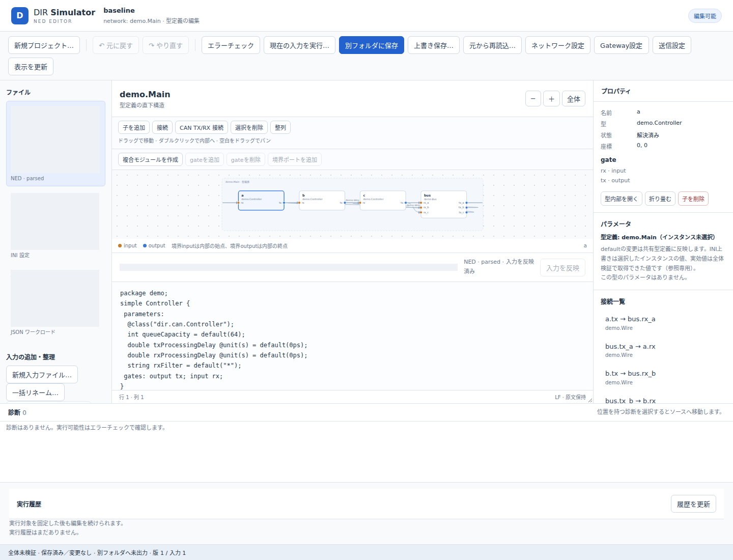Viewport: 733px width, 560px height.
Task: Click 複合モジュールを作成
Action: point(151,159)
